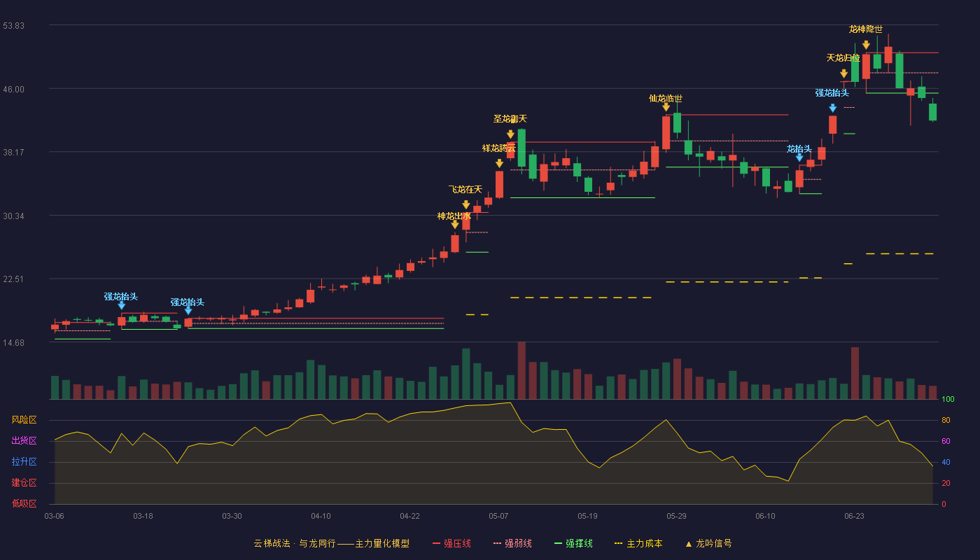The height and width of the screenshot is (560, 980).
Task: Toggle the 强撑线 legend series
Action: [573, 543]
